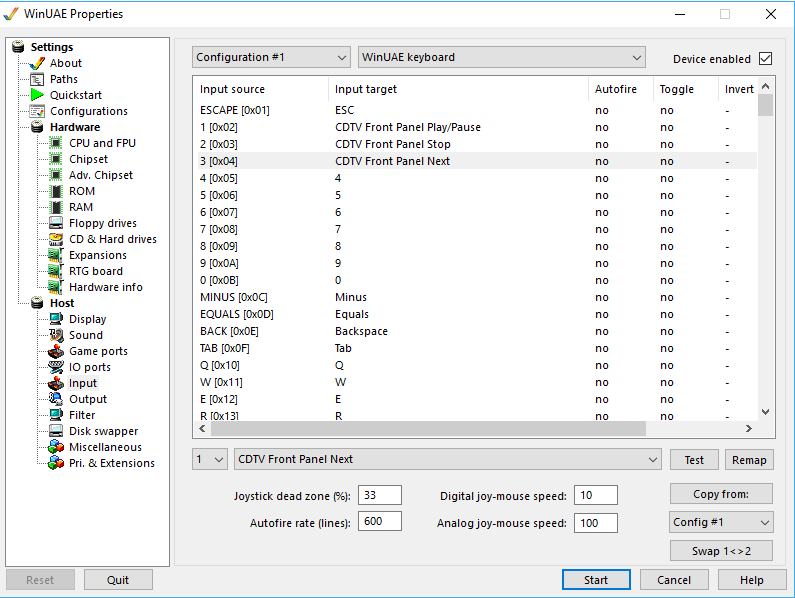Image resolution: width=795 pixels, height=598 pixels.
Task: Click the horizontal scrollbar left arrow
Action: tap(203, 429)
